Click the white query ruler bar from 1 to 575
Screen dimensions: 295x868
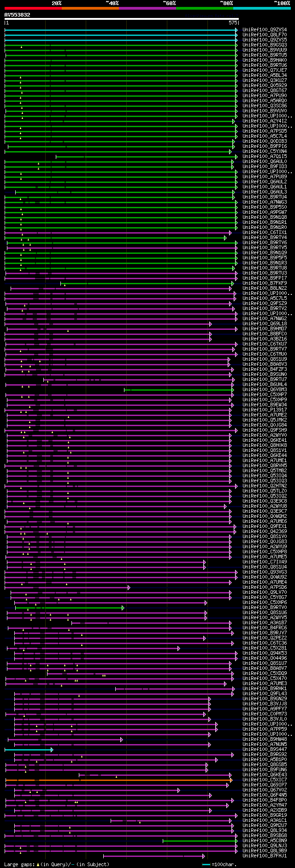(x=122, y=19)
